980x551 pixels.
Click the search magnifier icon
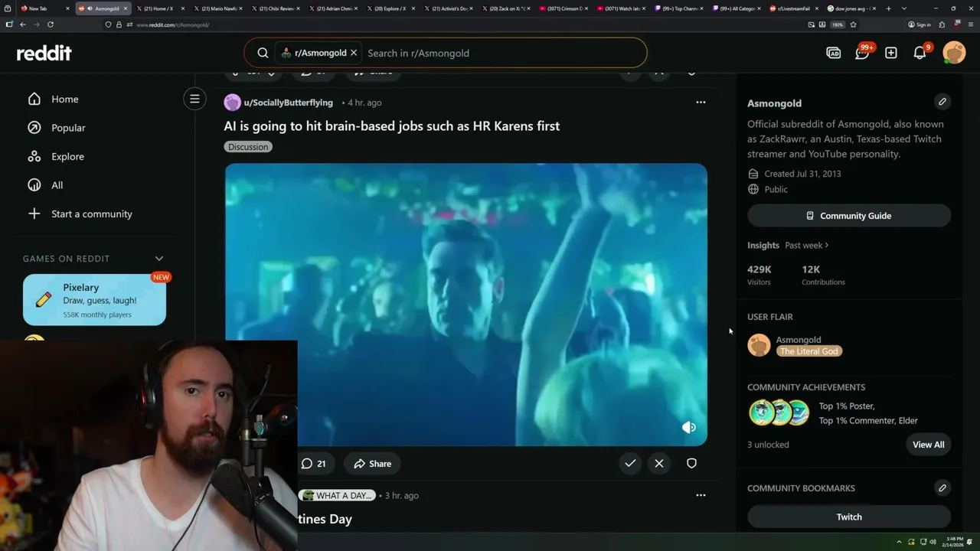263,53
